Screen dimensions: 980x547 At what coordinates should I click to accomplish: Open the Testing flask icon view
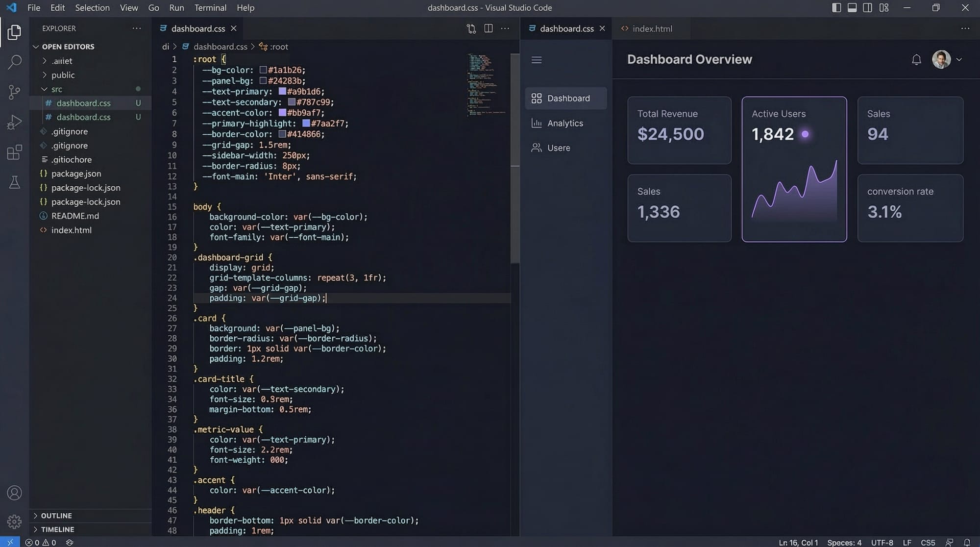15,182
